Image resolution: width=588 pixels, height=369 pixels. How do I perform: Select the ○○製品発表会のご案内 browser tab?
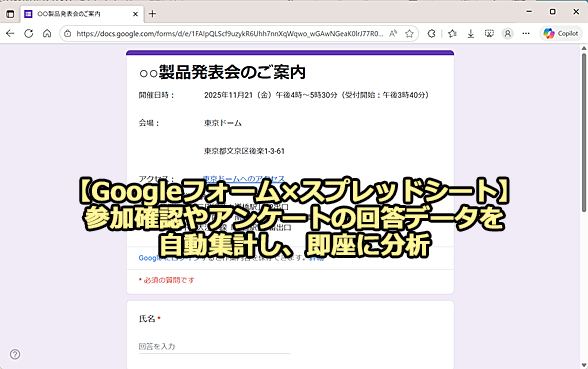pos(82,14)
